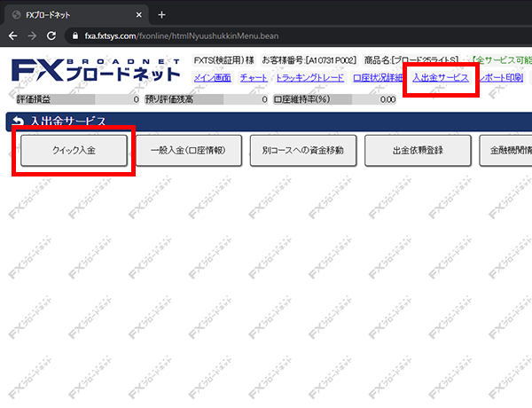Screen dimensions: 532x408
Task: Open the トラッキングトレード link
Action: (x=309, y=78)
